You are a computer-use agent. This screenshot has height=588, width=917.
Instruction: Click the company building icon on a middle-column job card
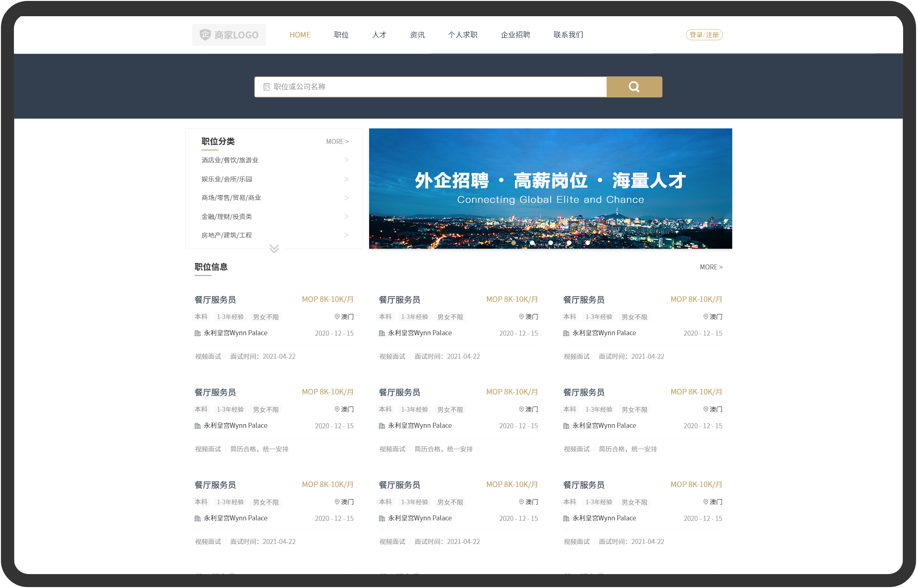381,333
